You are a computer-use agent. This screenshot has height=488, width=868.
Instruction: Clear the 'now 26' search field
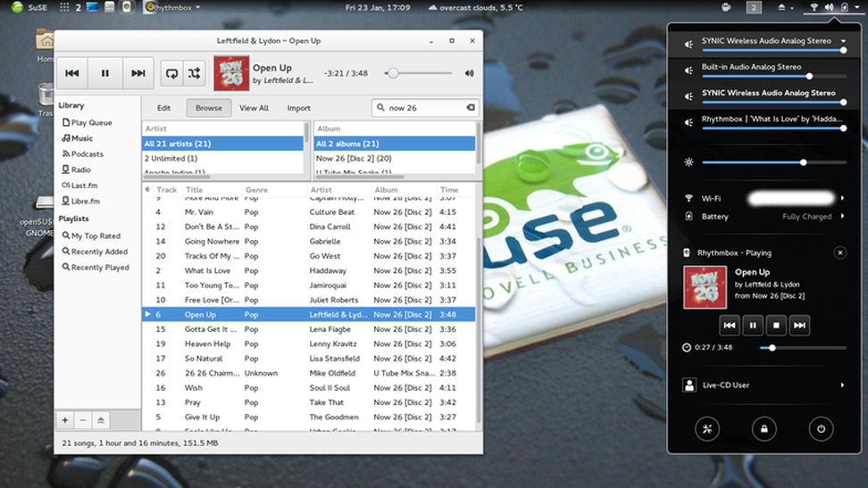coord(471,107)
